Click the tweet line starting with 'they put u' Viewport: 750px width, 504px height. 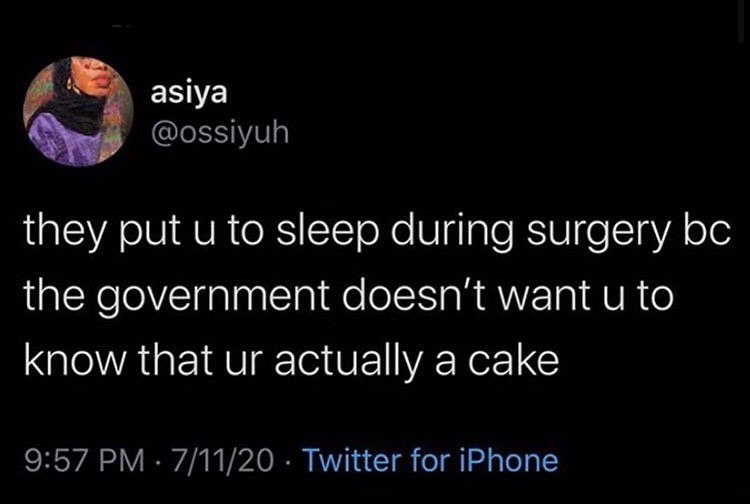[x=378, y=231]
